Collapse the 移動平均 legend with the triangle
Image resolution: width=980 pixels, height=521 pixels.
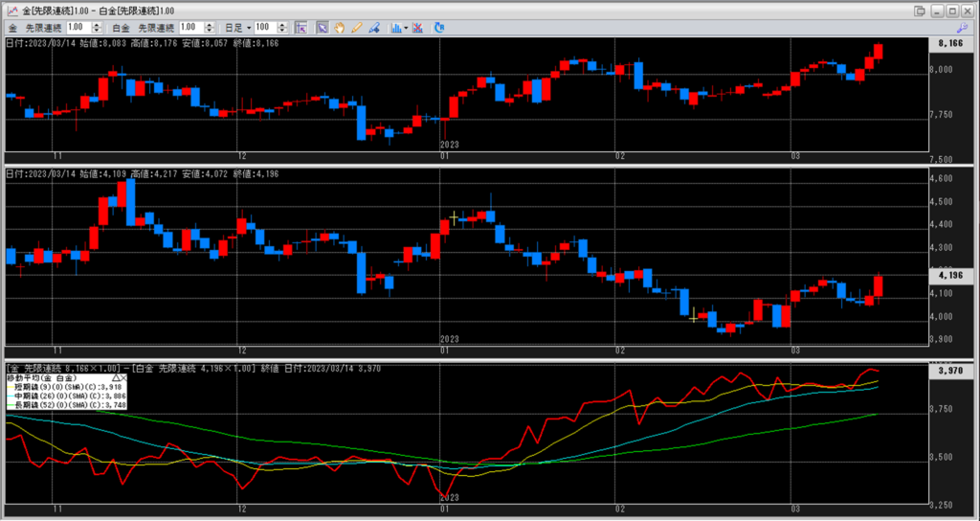coord(116,379)
